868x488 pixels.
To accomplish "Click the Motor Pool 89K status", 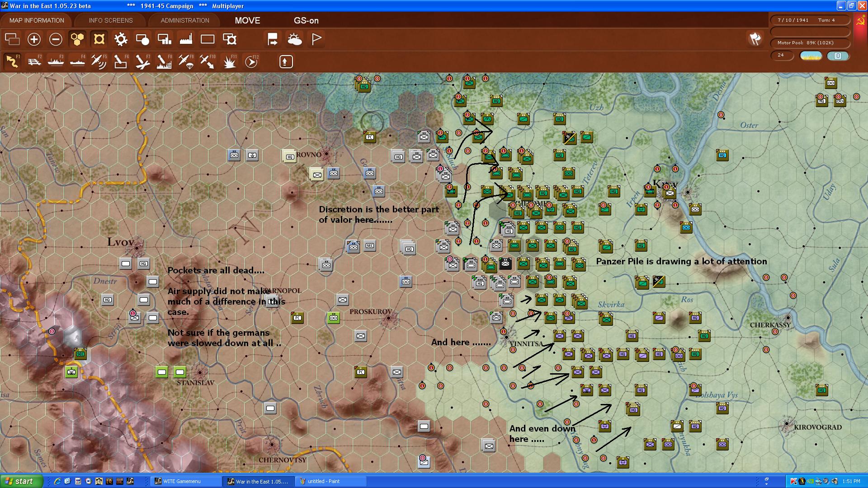I will point(810,43).
